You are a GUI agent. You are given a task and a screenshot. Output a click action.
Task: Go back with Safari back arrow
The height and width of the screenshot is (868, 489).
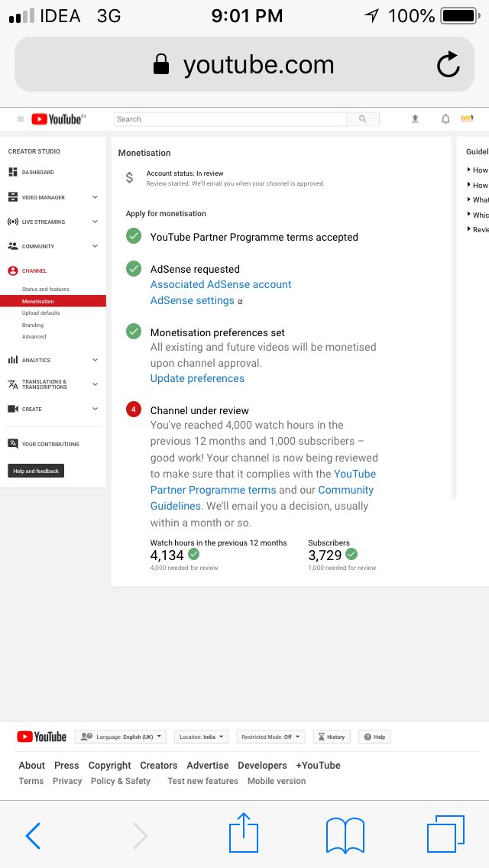[x=33, y=835]
